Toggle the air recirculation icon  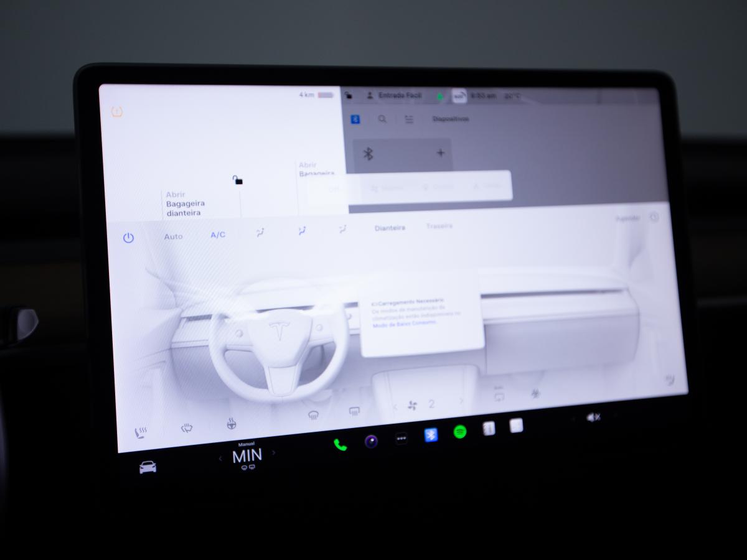pos(499,394)
